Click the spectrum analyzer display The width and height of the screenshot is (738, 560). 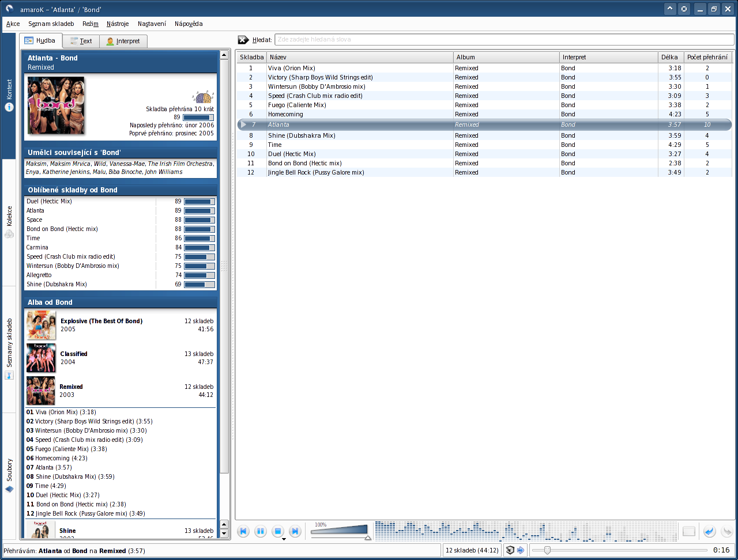[x=526, y=531]
